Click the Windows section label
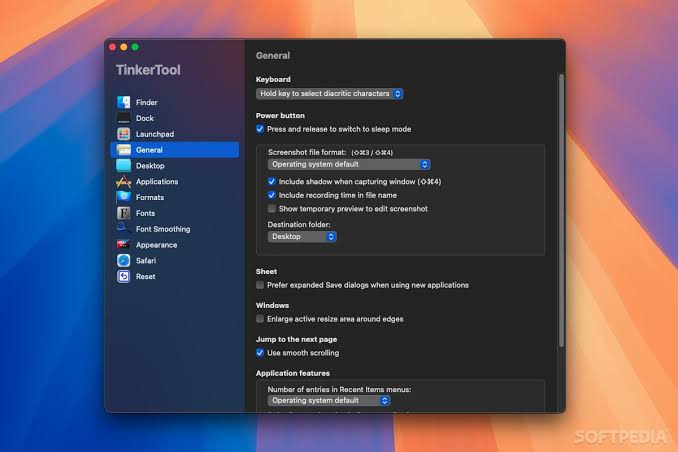The image size is (678, 452). point(272,305)
